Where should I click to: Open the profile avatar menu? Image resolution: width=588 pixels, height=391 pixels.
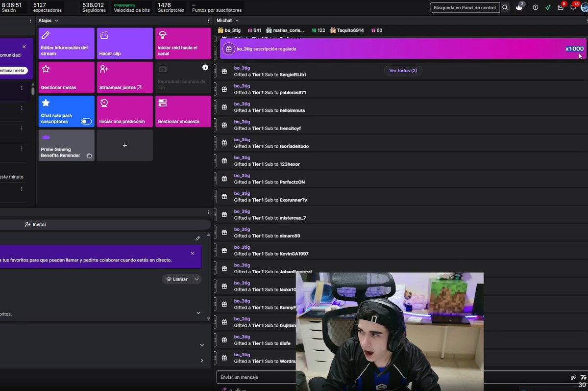[x=584, y=7]
